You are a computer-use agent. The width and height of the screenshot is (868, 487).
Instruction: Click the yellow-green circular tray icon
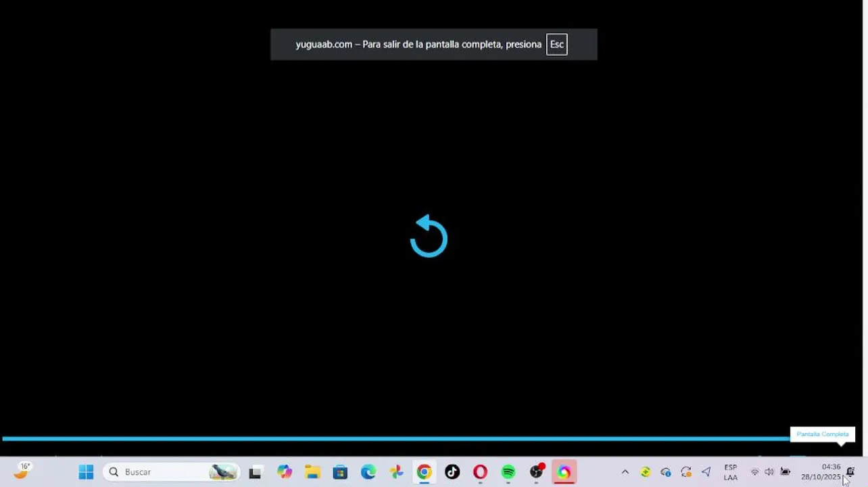pos(646,472)
